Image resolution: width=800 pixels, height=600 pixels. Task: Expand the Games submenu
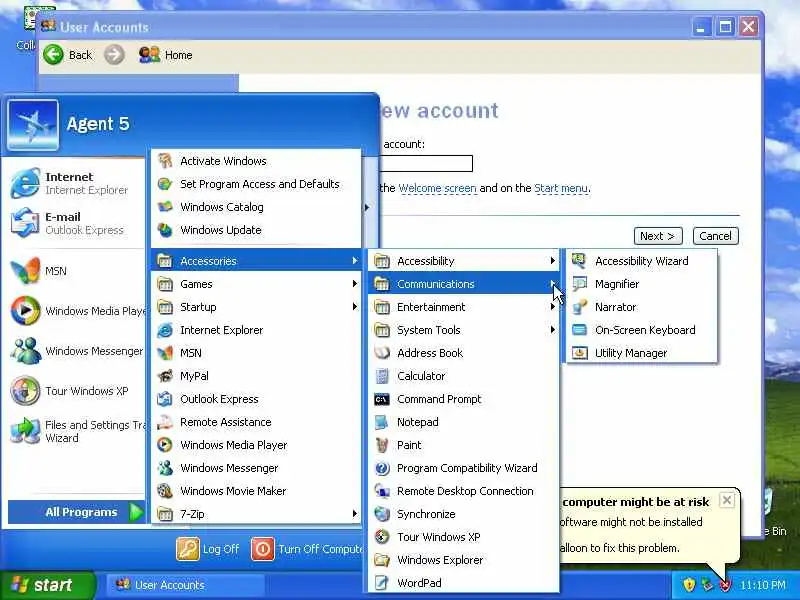click(x=257, y=284)
